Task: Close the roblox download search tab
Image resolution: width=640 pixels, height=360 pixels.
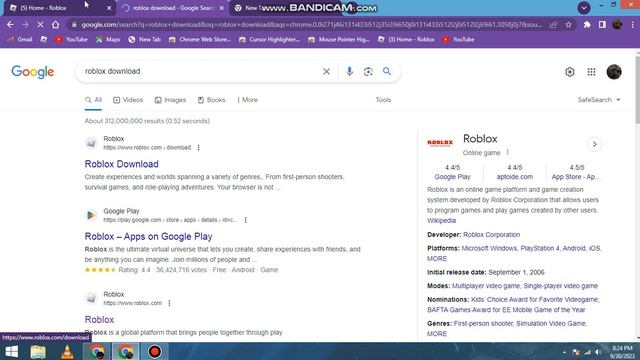Action: [222, 8]
